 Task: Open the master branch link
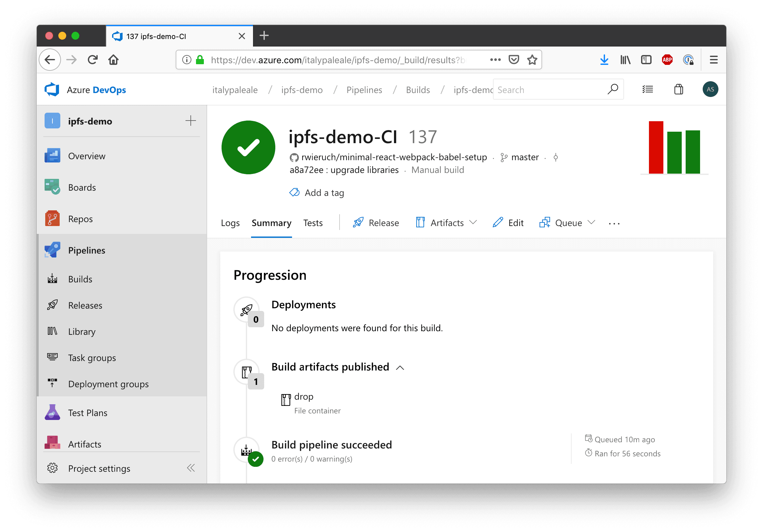525,157
